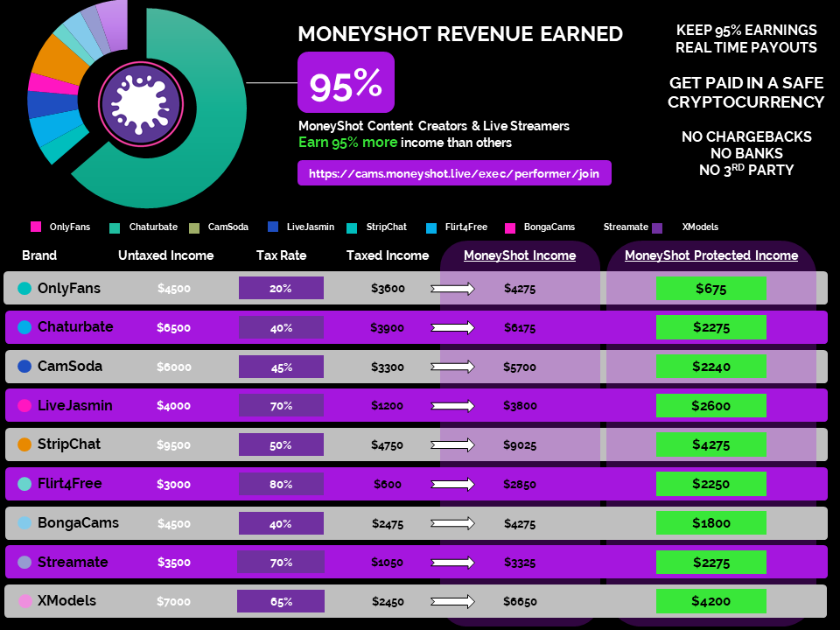Click the pink OnlyFans legend swatch
Viewport: 840px width, 630px height.
point(36,227)
